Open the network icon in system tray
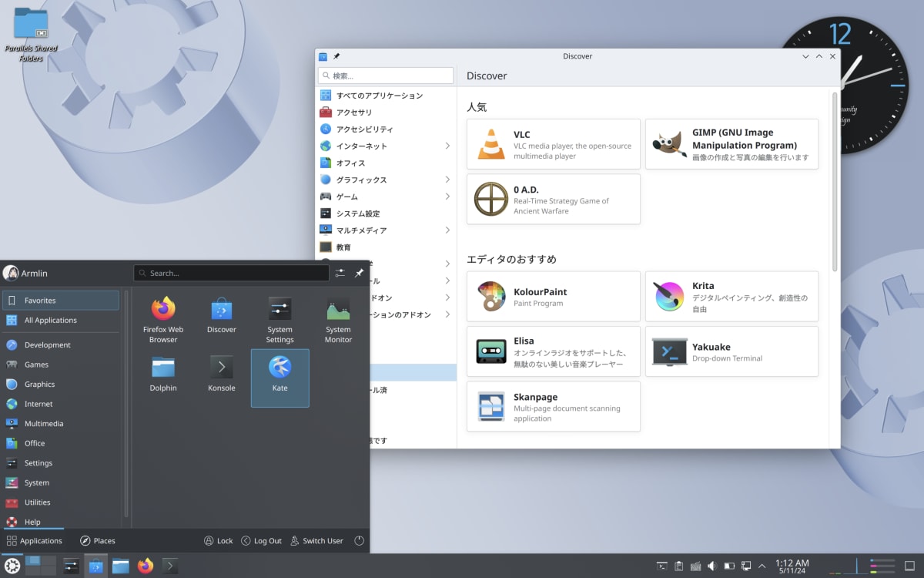This screenshot has height=578, width=924. (746, 566)
